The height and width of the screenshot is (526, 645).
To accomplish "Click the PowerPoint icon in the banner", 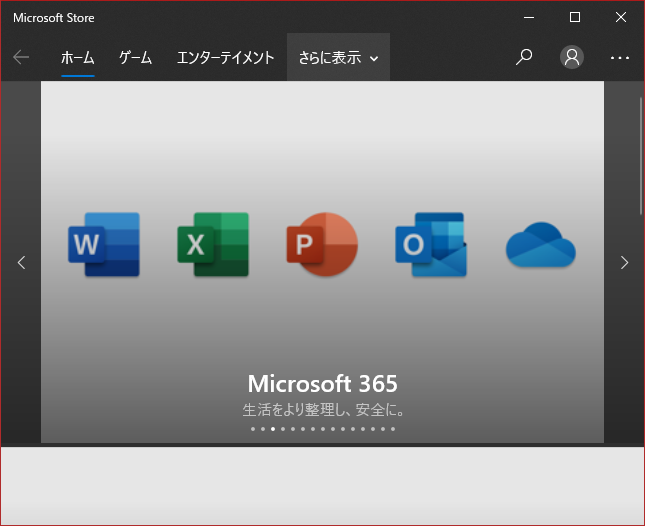I will click(322, 244).
